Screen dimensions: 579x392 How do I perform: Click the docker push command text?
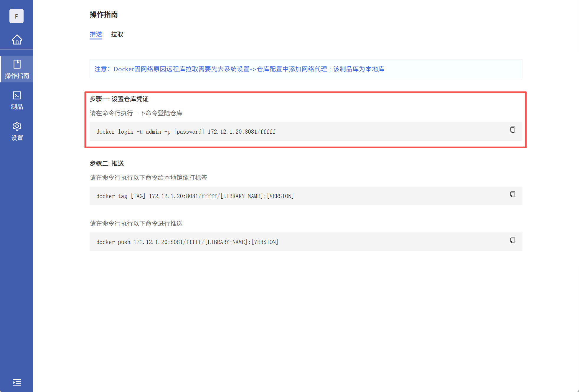[187, 242]
